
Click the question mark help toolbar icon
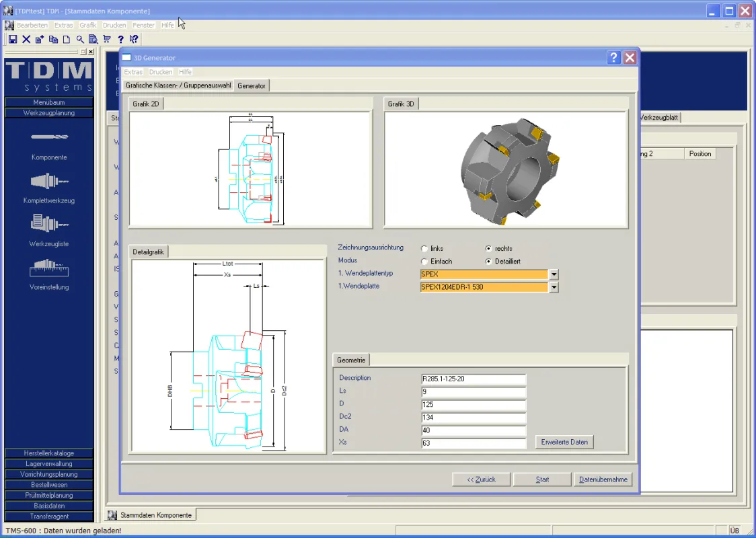120,40
